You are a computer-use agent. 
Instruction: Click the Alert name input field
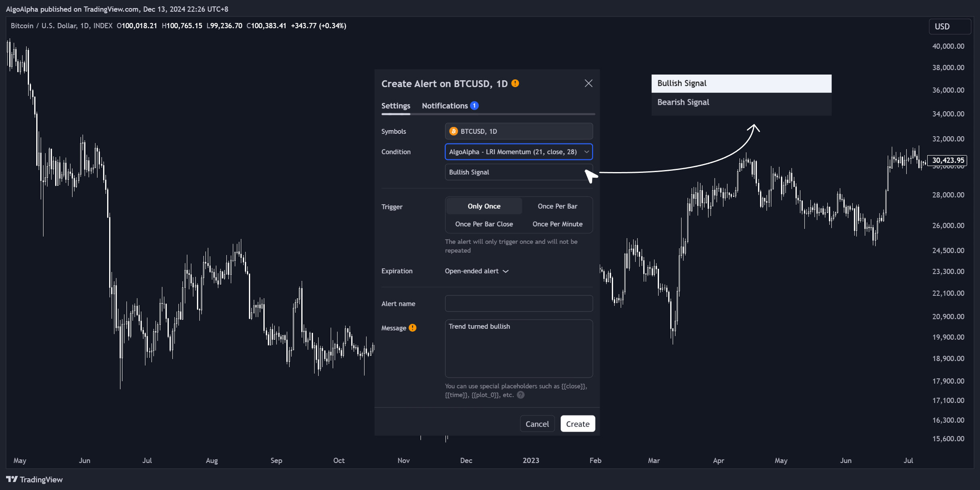coord(519,303)
